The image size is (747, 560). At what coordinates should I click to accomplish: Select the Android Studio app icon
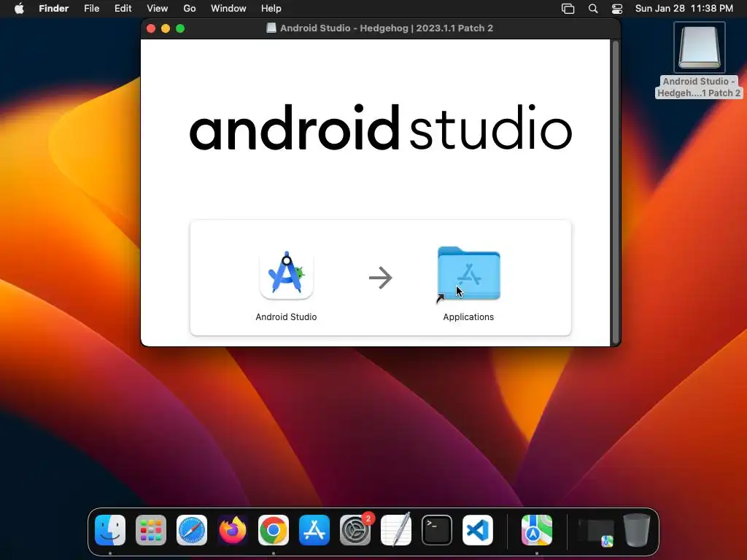(x=286, y=275)
